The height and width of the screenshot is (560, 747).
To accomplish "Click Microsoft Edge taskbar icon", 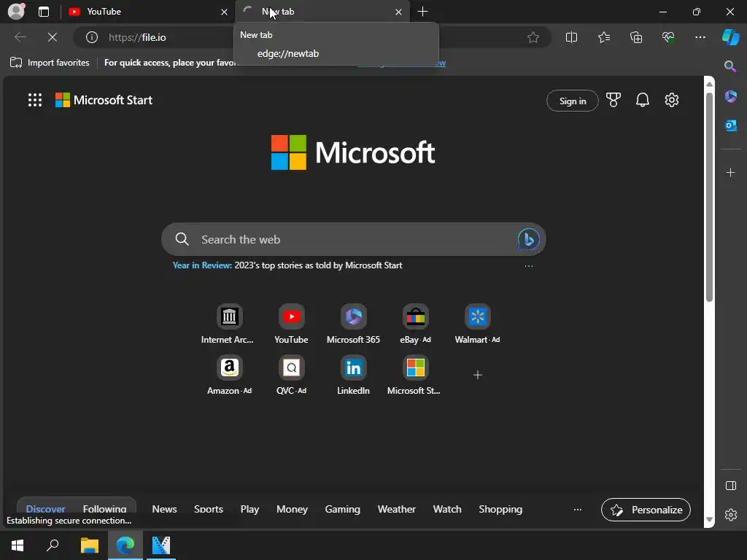I will click(125, 545).
